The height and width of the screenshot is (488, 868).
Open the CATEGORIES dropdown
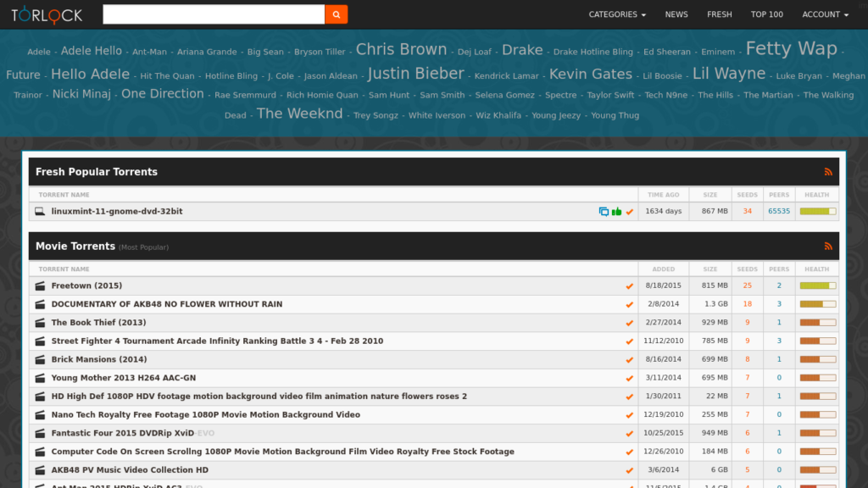point(617,14)
